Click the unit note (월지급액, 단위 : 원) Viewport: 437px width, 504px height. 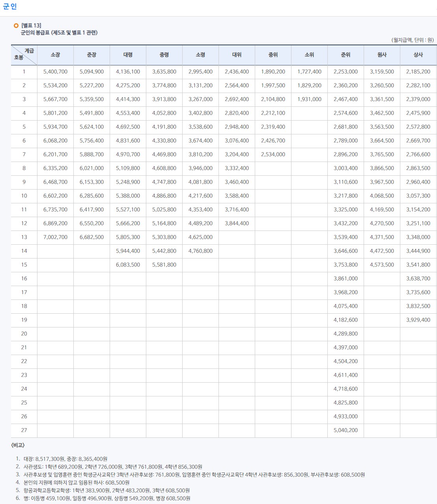point(413,40)
